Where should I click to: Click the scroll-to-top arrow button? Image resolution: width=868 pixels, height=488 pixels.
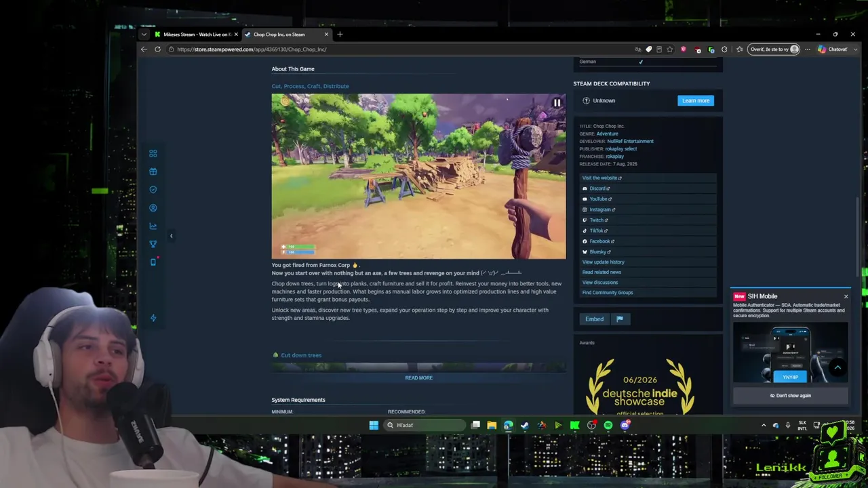click(837, 367)
